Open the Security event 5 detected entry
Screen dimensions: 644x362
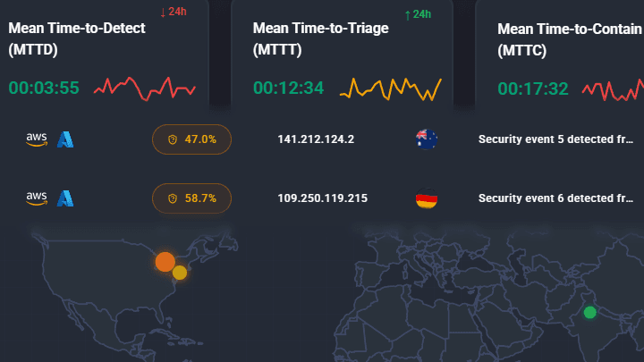555,139
